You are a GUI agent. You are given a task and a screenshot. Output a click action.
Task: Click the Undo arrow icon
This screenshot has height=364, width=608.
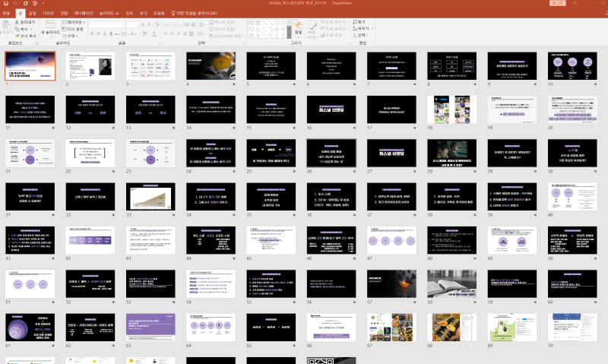point(15,4)
